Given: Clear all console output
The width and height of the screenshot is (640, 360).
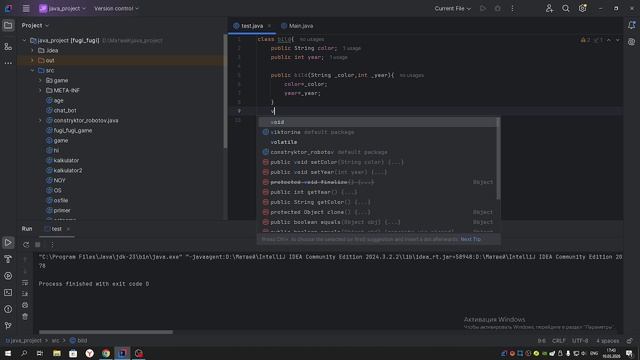Looking at the screenshot, I should (25, 317).
